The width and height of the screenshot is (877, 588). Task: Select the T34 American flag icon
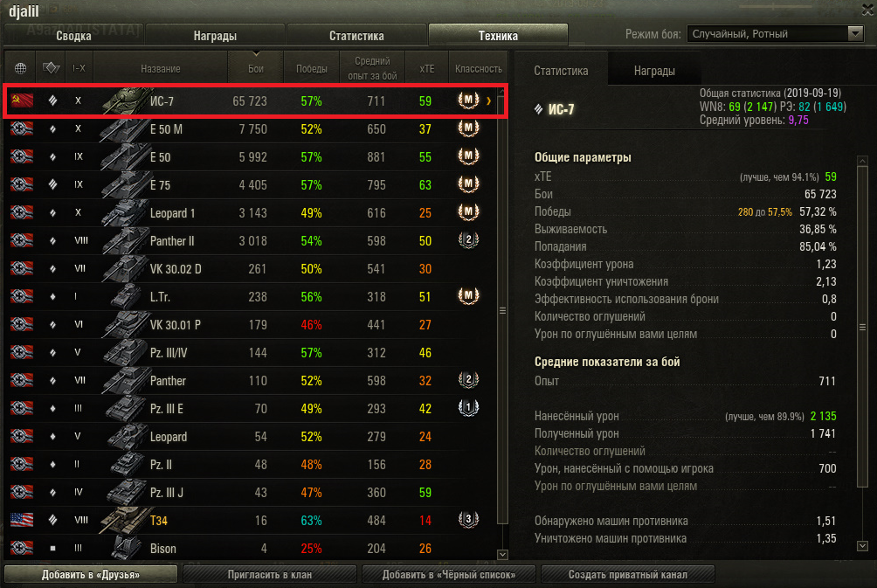21,520
